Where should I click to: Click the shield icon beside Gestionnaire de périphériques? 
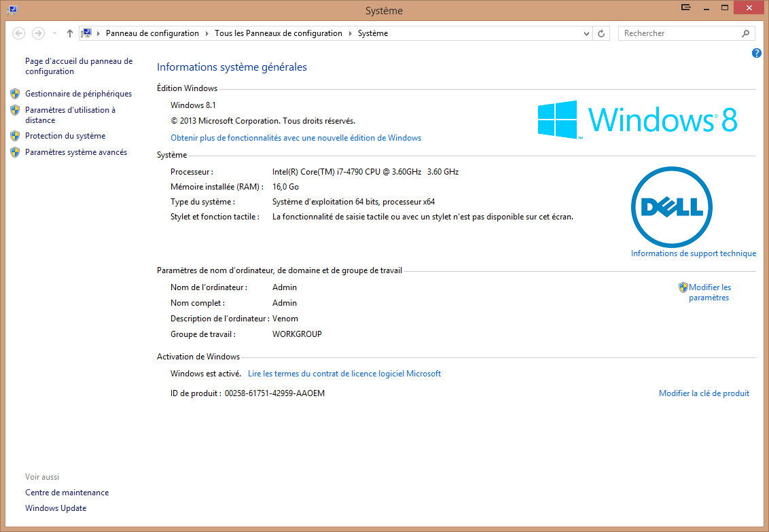[15, 94]
